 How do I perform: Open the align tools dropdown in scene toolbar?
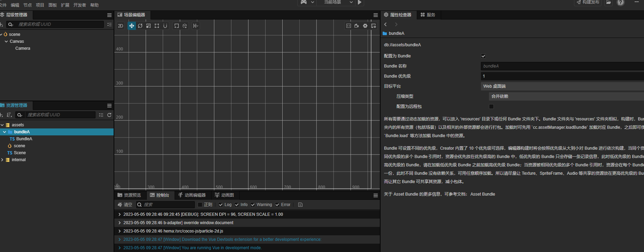(x=196, y=26)
